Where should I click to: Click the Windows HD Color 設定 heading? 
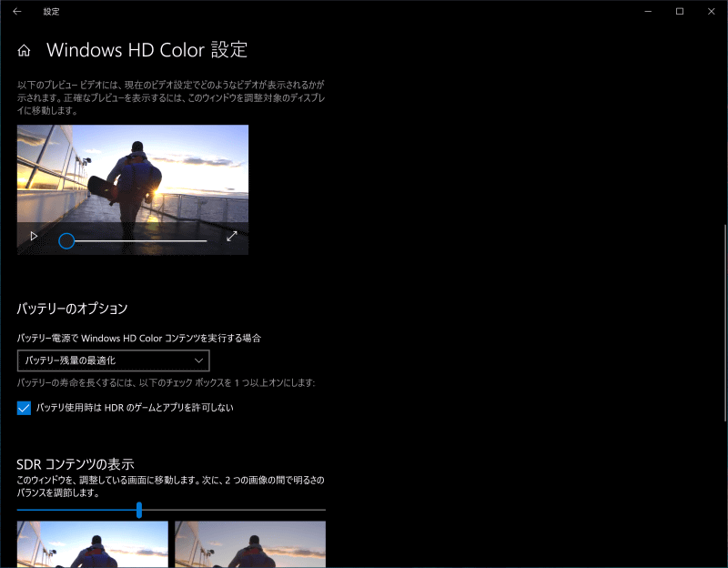(x=148, y=50)
